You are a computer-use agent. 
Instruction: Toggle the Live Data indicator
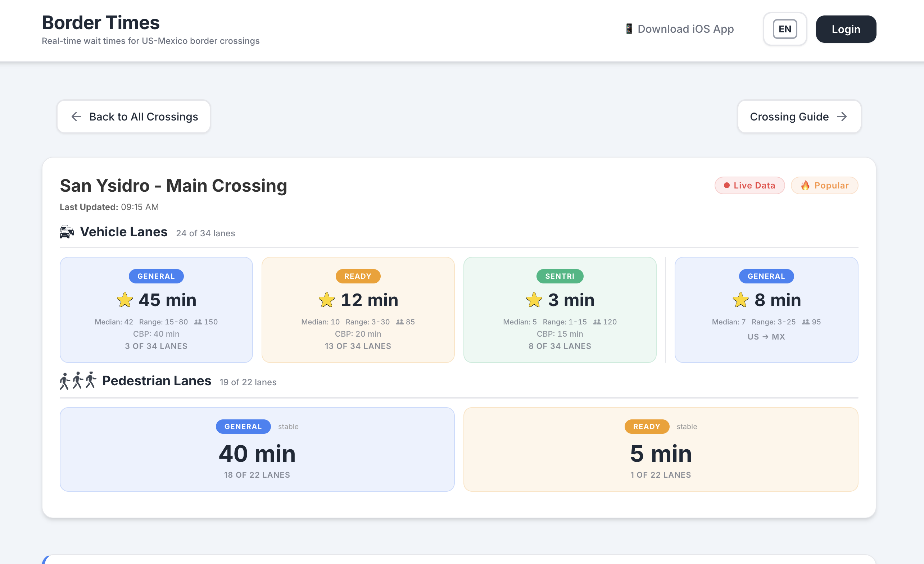pyautogui.click(x=749, y=185)
